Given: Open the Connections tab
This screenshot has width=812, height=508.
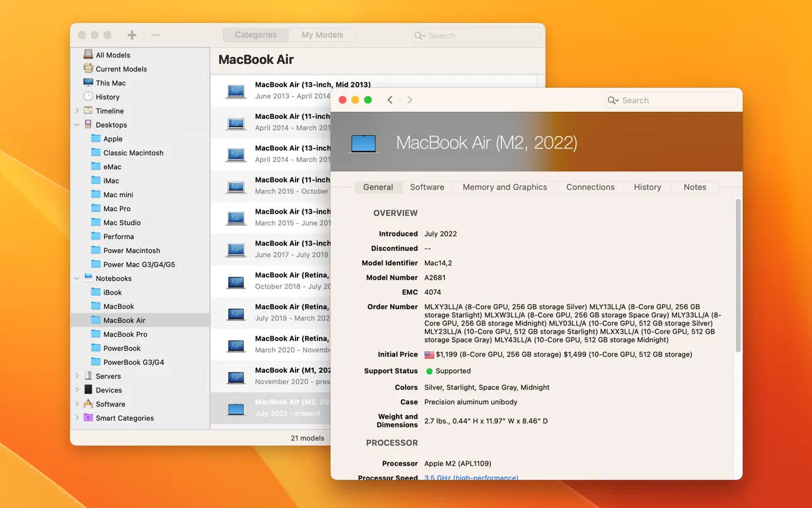Looking at the screenshot, I should point(590,187).
